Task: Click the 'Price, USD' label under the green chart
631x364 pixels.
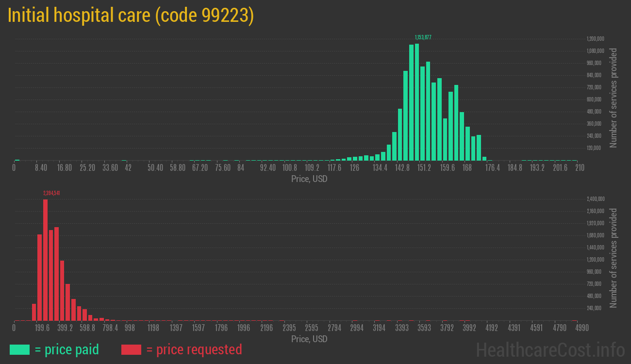Action: (x=309, y=179)
